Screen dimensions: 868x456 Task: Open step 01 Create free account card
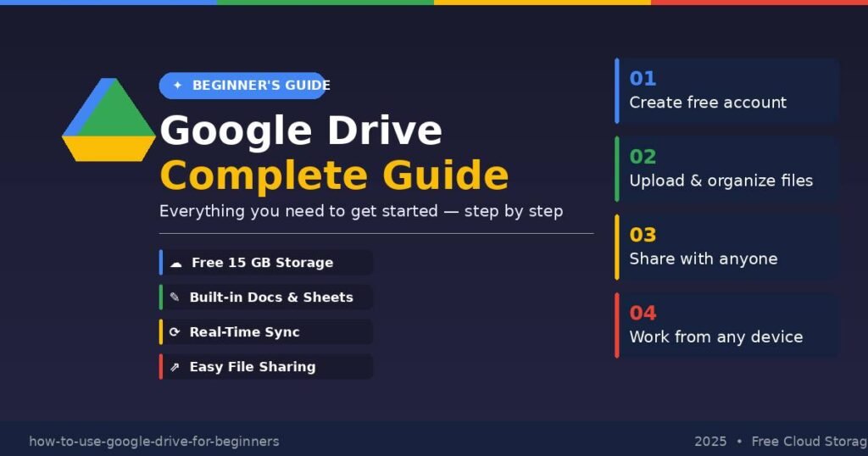(x=727, y=91)
